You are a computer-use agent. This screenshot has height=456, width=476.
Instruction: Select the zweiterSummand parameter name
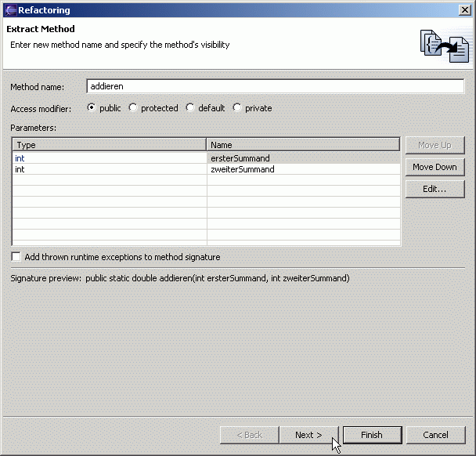(x=303, y=169)
